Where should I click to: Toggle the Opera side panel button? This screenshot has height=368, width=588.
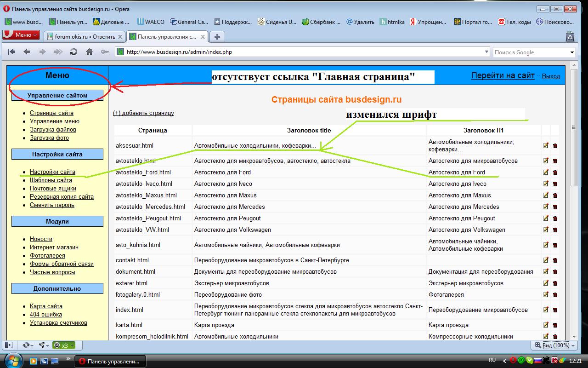pos(8,345)
